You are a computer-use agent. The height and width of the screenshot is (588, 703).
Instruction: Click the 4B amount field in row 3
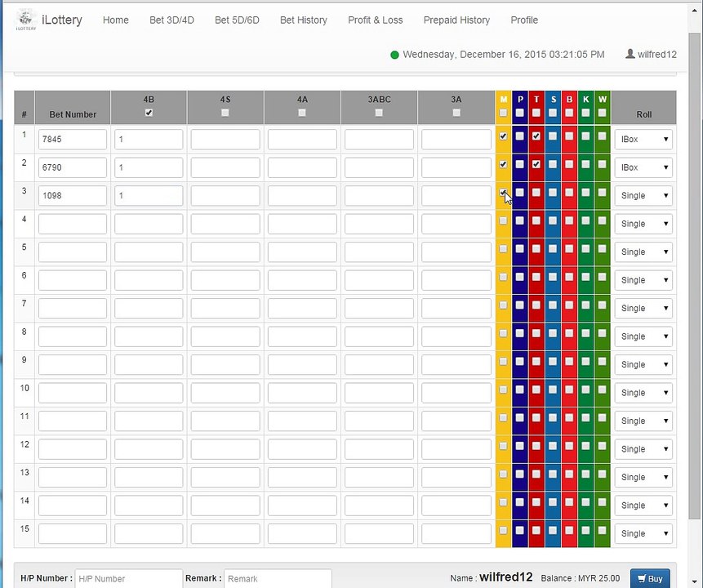[149, 195]
